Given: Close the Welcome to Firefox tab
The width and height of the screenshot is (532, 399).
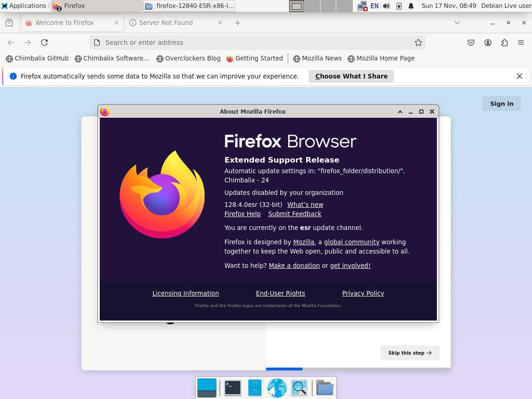Looking at the screenshot, I should click(116, 23).
